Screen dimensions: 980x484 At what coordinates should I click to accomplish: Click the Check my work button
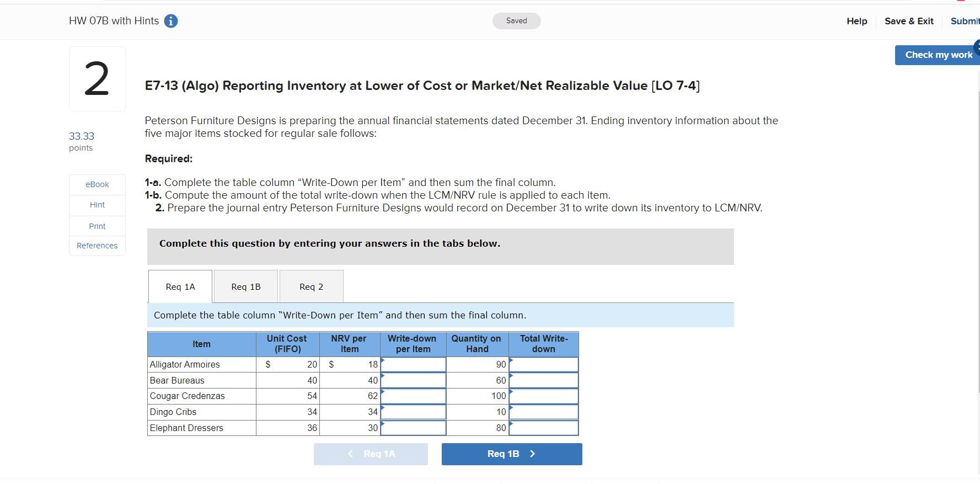[x=938, y=55]
